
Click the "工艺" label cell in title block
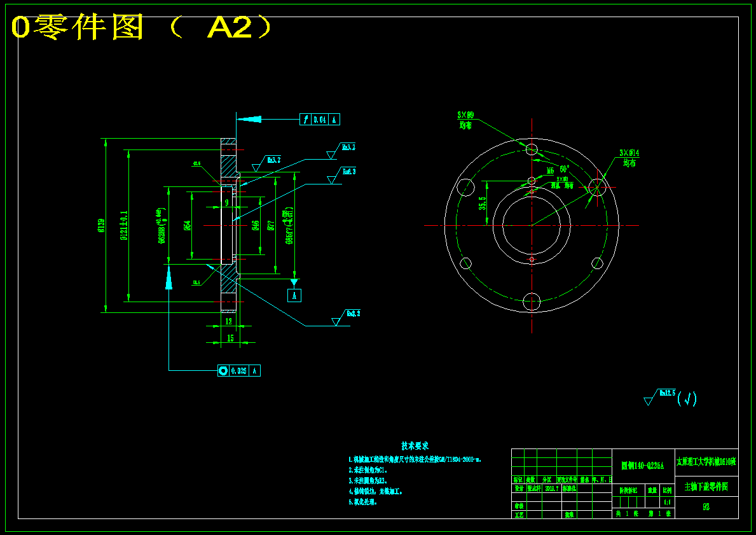(519, 515)
